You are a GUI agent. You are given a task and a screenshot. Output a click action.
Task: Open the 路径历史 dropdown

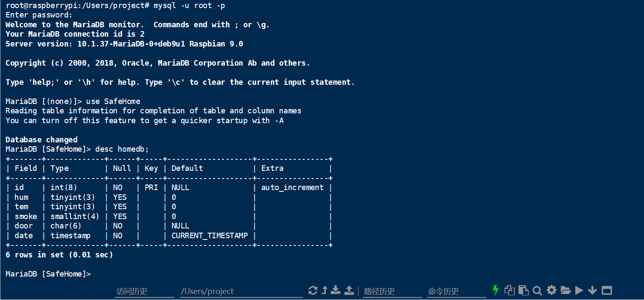pyautogui.click(x=392, y=291)
